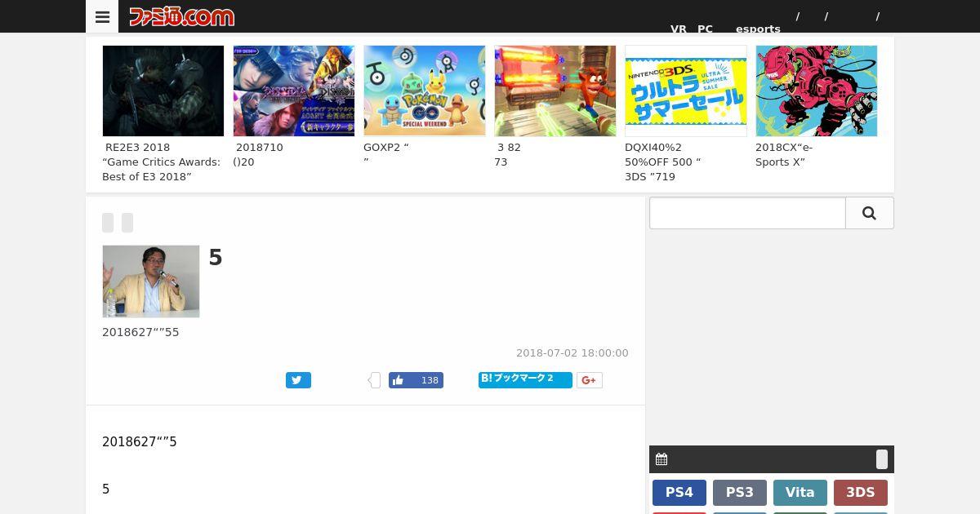Open the "3 82 73" Crash headline link
This screenshot has width=980, height=514.
[508, 154]
